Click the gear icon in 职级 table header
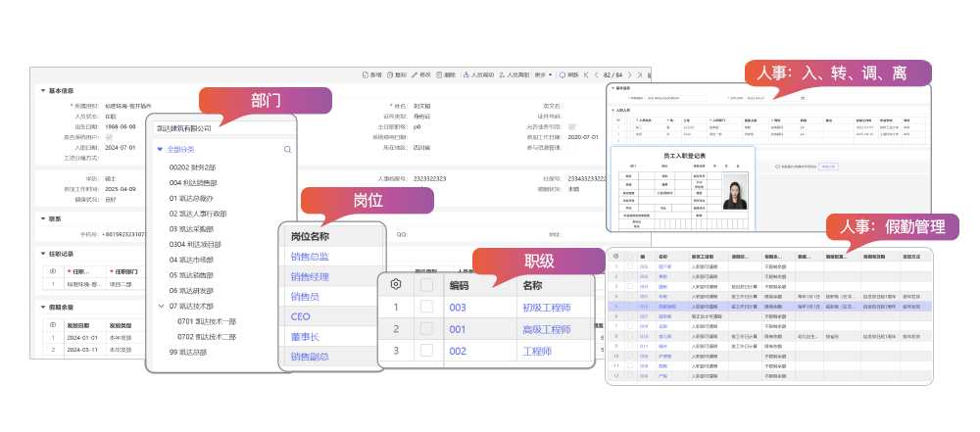Image resolution: width=980 pixels, height=432 pixels. pyautogui.click(x=395, y=284)
